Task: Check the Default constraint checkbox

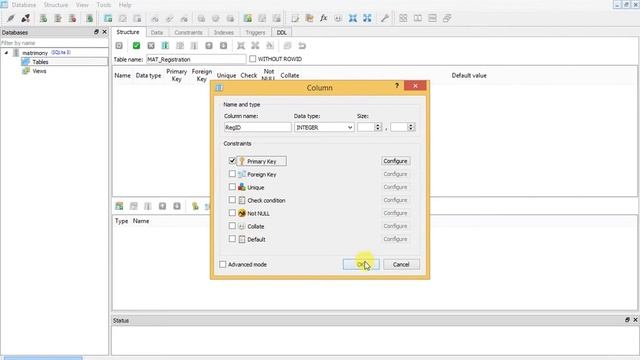Action: [232, 239]
